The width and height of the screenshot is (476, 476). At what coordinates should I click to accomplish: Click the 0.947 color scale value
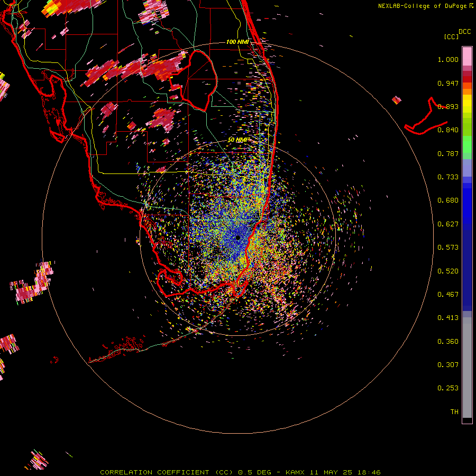coord(448,83)
